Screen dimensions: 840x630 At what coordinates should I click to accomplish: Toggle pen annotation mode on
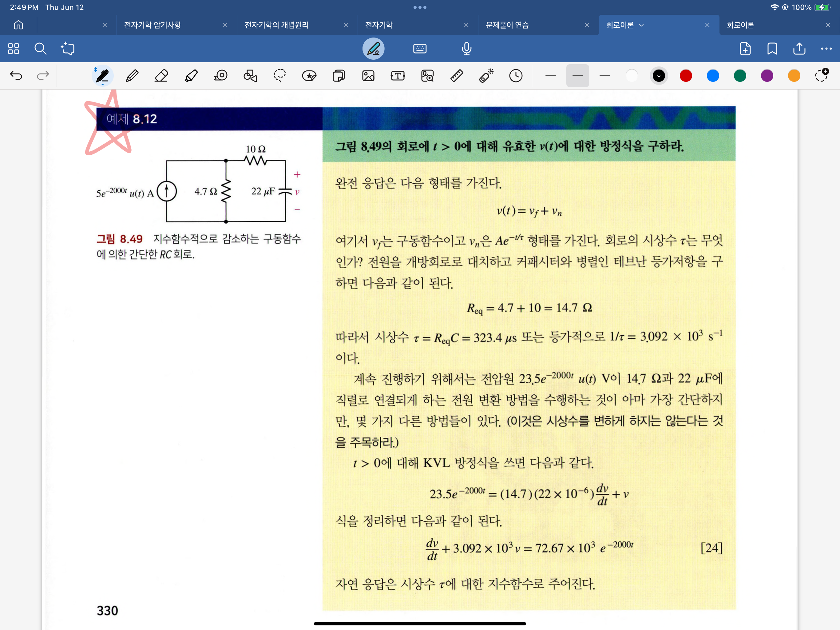coord(373,49)
